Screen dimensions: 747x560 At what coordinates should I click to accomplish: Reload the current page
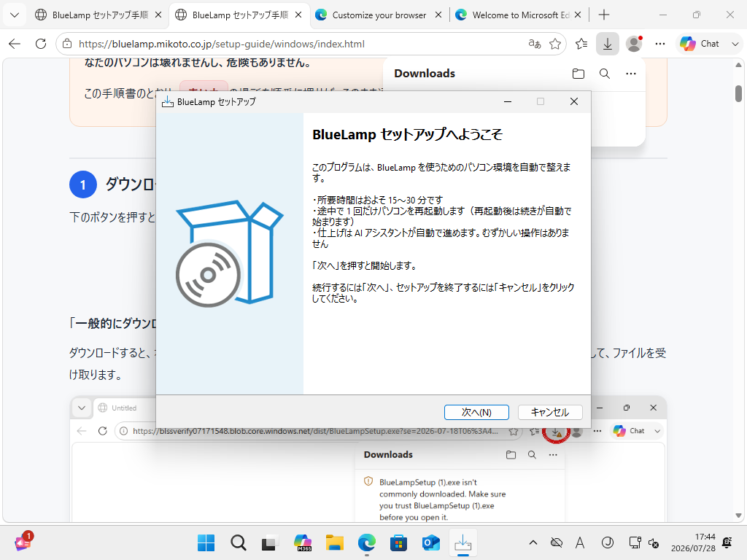(x=41, y=44)
